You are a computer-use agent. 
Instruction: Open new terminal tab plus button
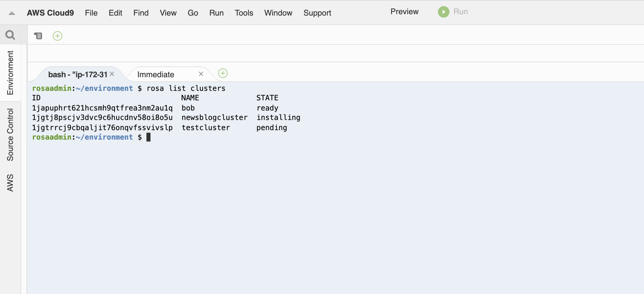pos(223,73)
